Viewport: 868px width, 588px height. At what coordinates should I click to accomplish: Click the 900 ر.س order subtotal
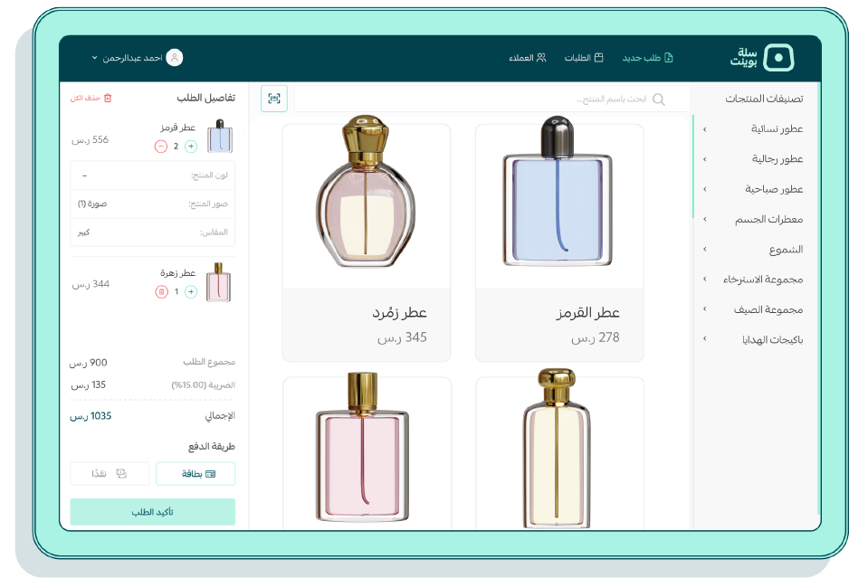click(x=89, y=363)
